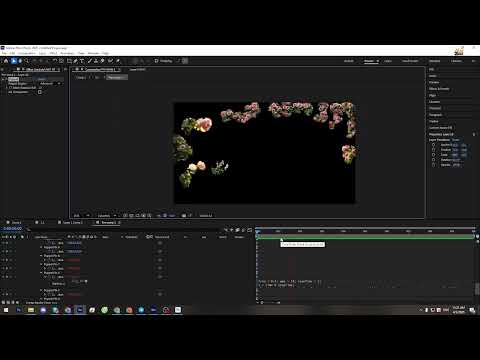Click the timeline current timecode field
The width and height of the screenshot is (480, 360).
click(12, 229)
